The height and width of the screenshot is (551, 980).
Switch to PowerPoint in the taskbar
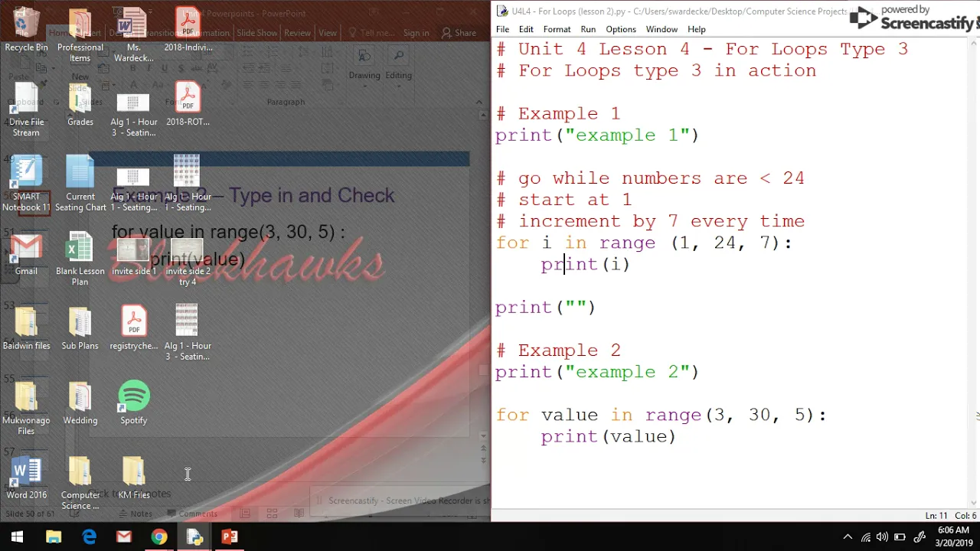230,537
